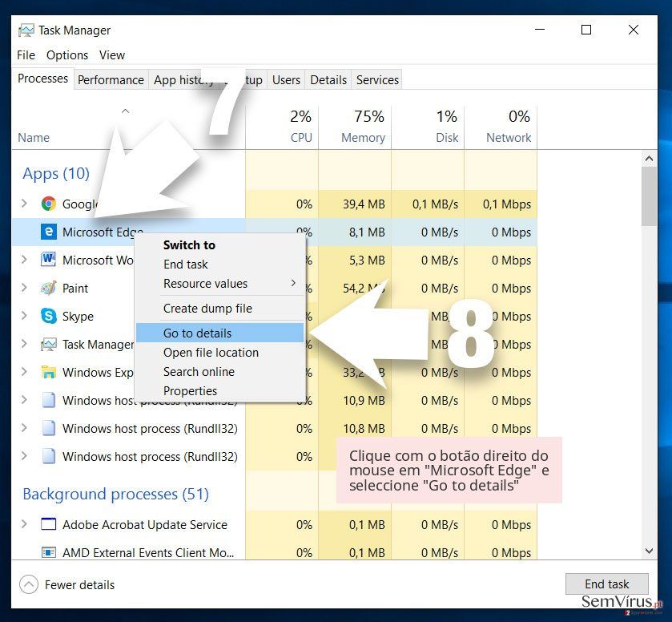The width and height of the screenshot is (672, 622).
Task: Open the Options menu
Action: (x=66, y=55)
